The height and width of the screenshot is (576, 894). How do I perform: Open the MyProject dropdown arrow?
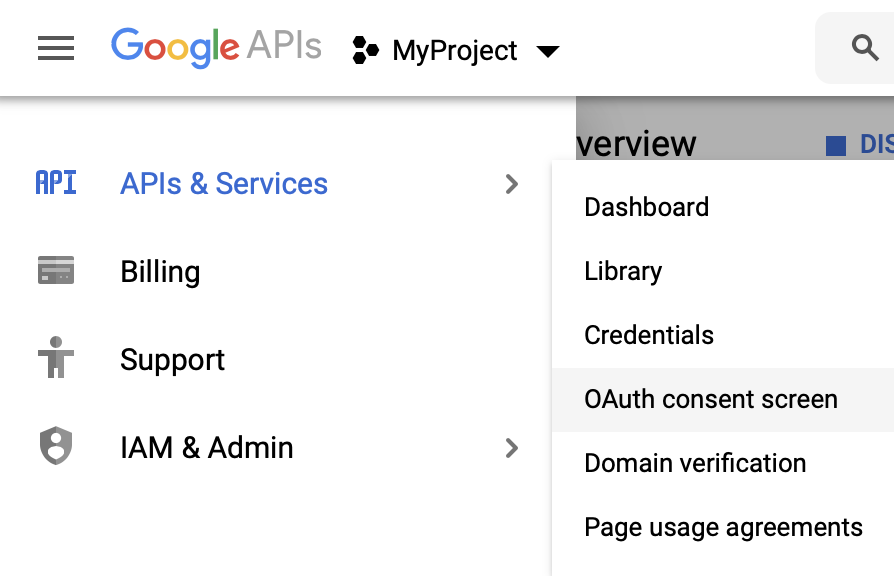pyautogui.click(x=548, y=51)
